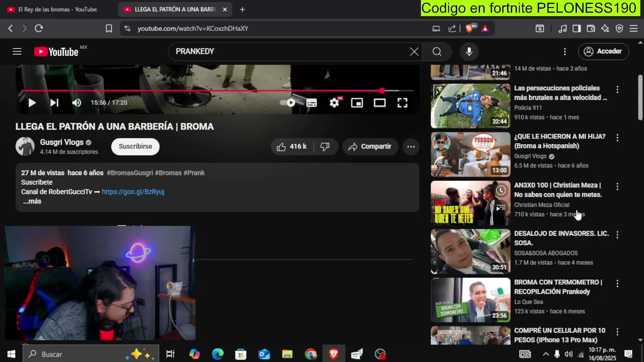Open Brave Shields lion icon

[x=469, y=29]
